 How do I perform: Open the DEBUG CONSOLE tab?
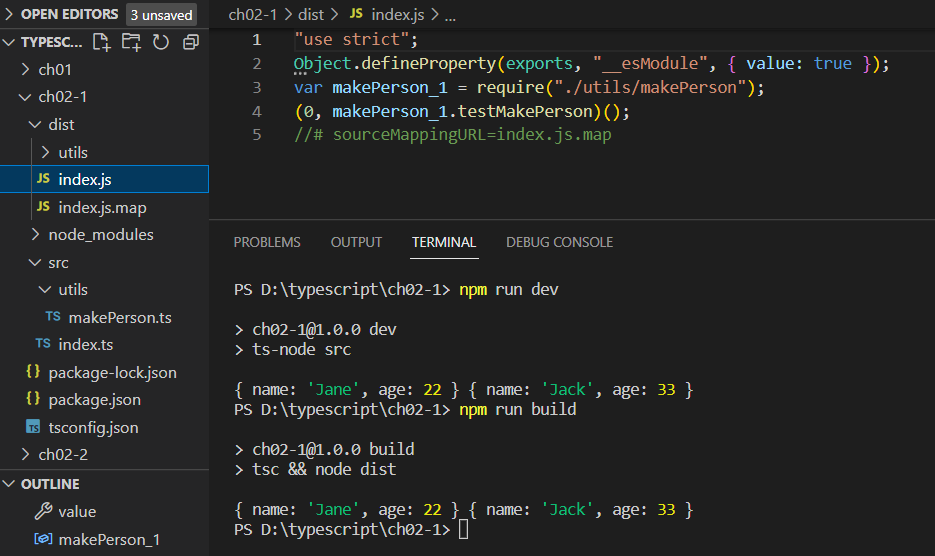(559, 242)
